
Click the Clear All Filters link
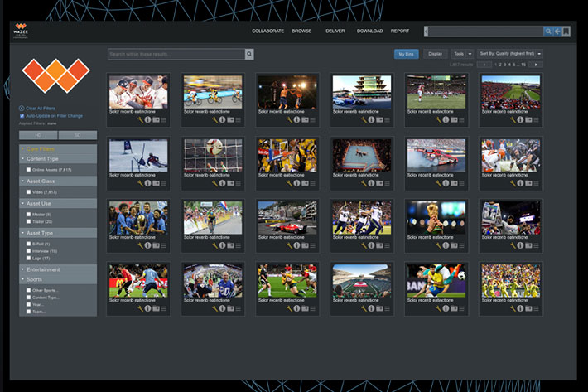(x=41, y=108)
